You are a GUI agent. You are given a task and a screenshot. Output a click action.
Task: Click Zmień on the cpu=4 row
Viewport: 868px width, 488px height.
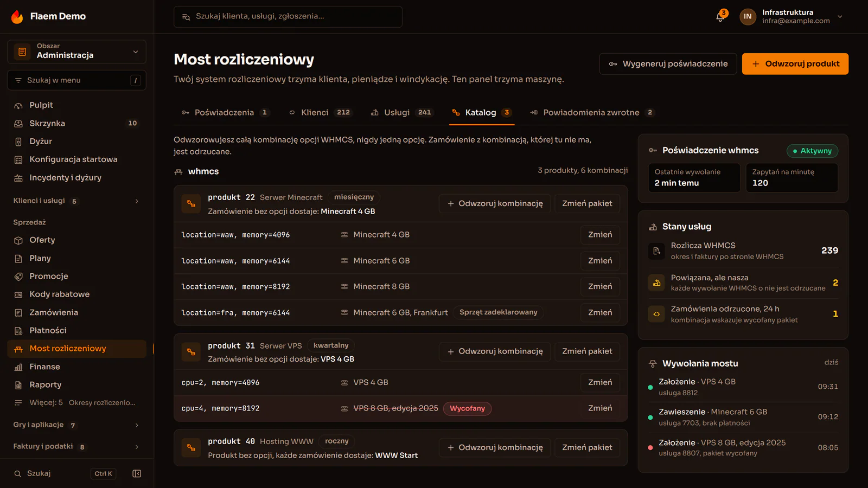tap(600, 408)
